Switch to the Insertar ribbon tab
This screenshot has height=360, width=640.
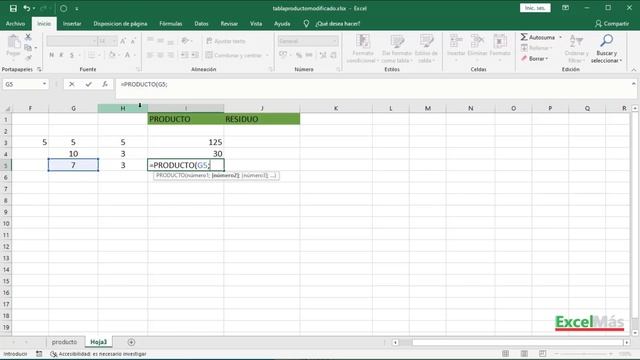72,24
